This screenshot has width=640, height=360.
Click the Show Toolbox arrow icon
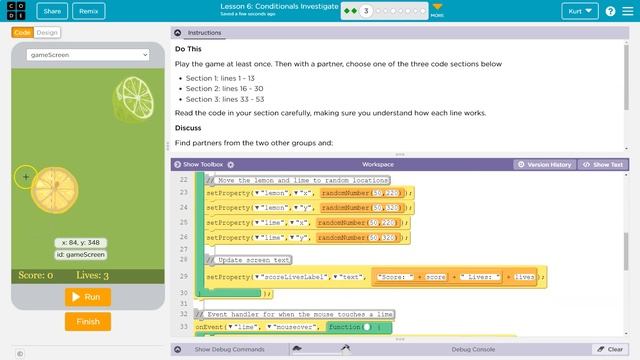[x=177, y=164]
